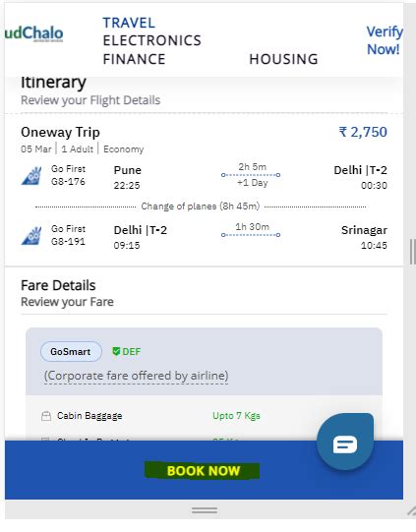The height and width of the screenshot is (532, 416).
Task: Click the ₹ 2,750 fare price
Action: tap(363, 132)
